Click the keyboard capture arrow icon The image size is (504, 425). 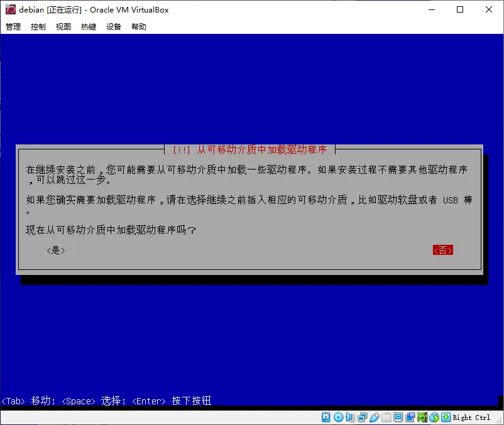point(446,417)
